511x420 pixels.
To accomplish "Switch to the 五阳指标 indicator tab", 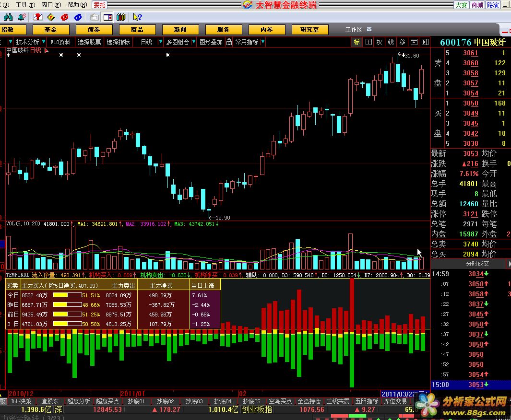I will point(367,401).
